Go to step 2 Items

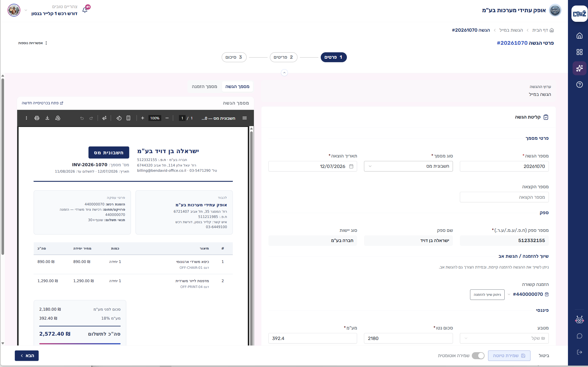point(284,57)
